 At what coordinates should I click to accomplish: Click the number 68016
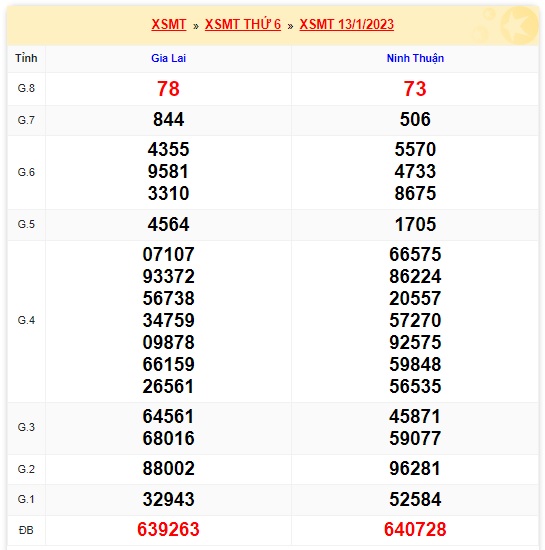168,439
